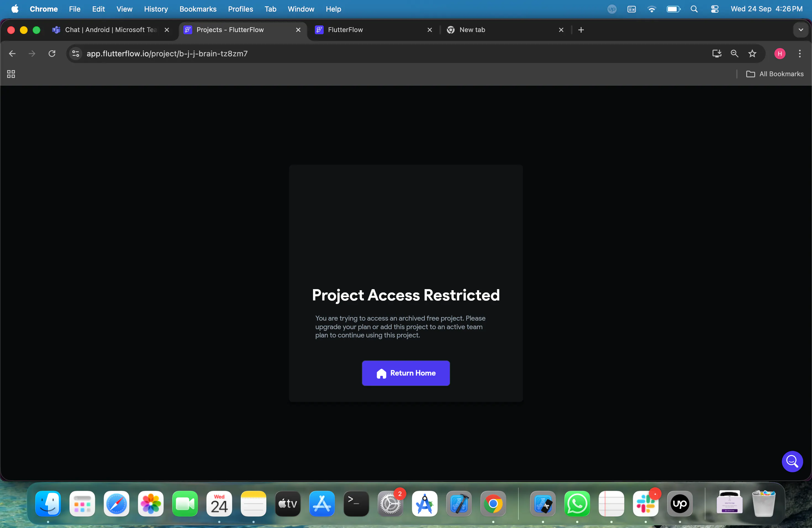Open the Help menu
The image size is (812, 528).
tap(333, 9)
